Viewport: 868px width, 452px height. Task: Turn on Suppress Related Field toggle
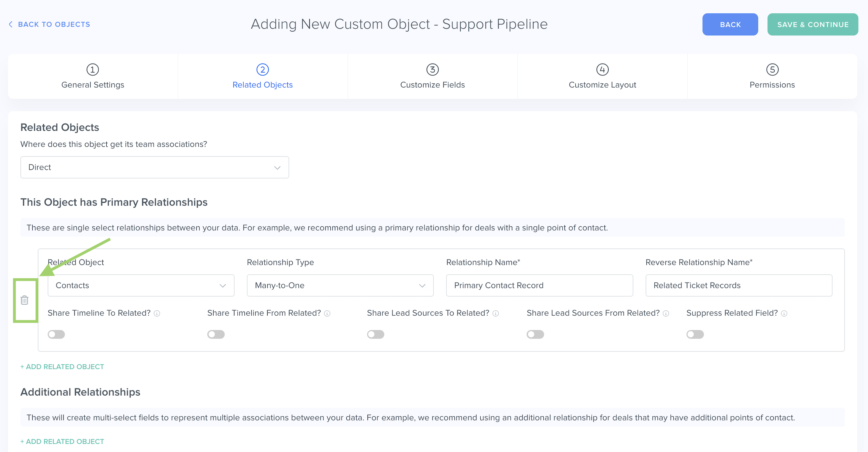coord(695,334)
